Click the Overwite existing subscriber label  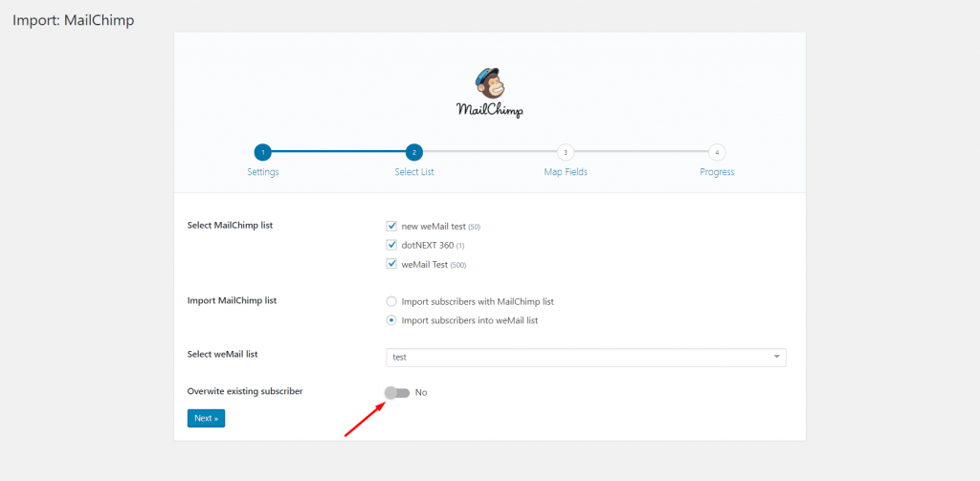point(245,391)
